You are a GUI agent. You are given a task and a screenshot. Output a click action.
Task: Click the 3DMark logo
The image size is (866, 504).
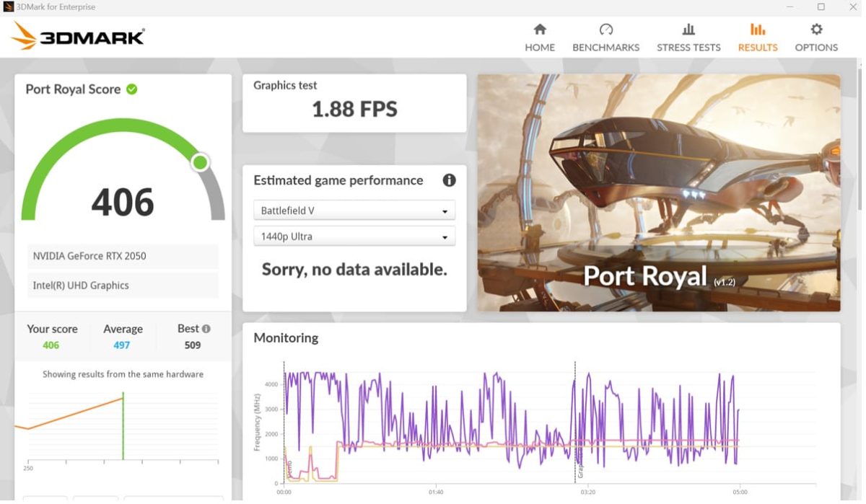tap(78, 36)
